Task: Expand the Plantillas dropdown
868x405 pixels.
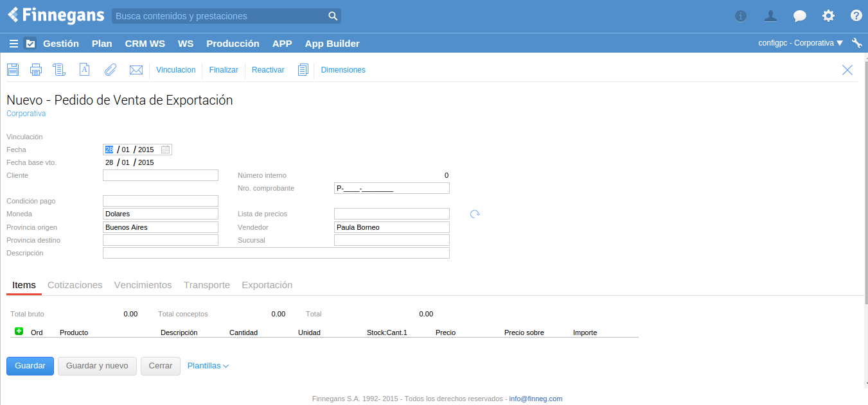Action: [x=208, y=366]
